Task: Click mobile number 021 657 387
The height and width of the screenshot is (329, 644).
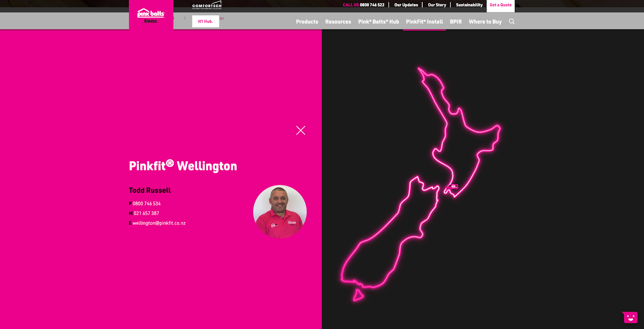Action: (146, 213)
